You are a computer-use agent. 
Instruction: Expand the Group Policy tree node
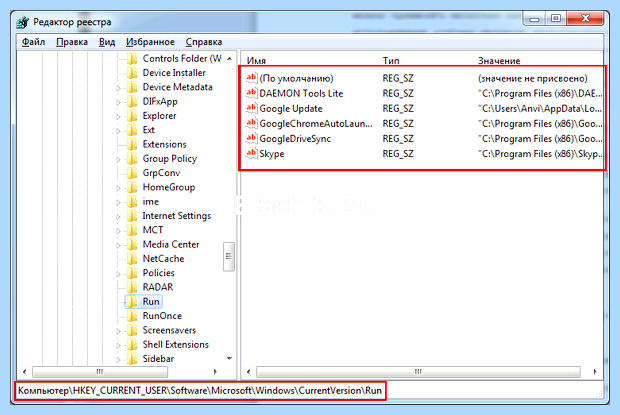pyautogui.click(x=118, y=159)
